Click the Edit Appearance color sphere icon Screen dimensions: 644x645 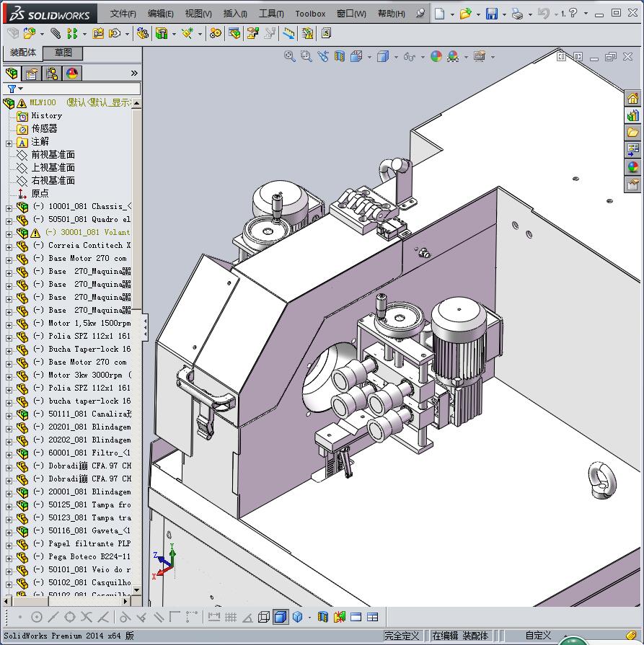click(x=436, y=56)
